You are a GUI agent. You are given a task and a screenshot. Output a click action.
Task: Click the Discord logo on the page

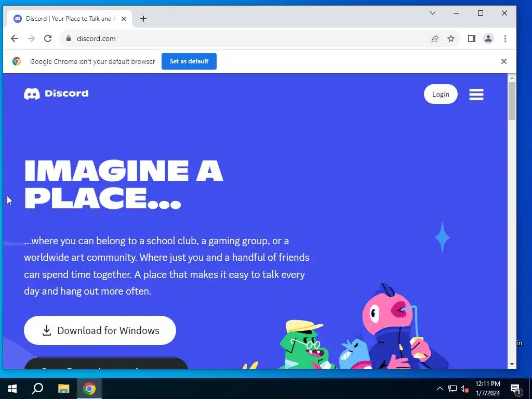56,94
